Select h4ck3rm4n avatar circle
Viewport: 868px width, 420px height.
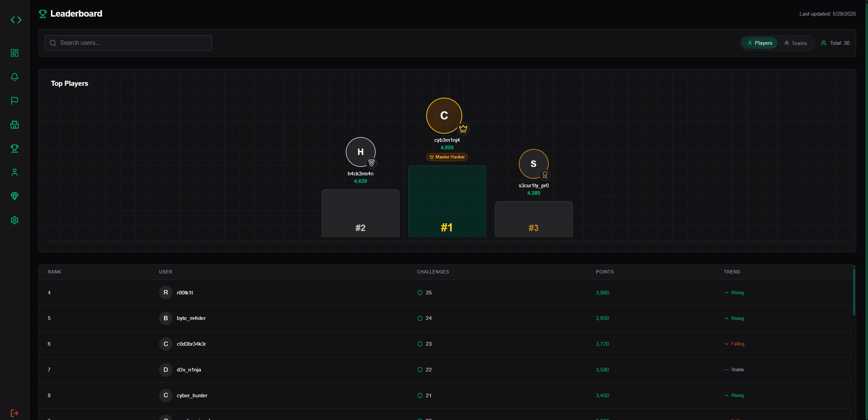pyautogui.click(x=360, y=152)
